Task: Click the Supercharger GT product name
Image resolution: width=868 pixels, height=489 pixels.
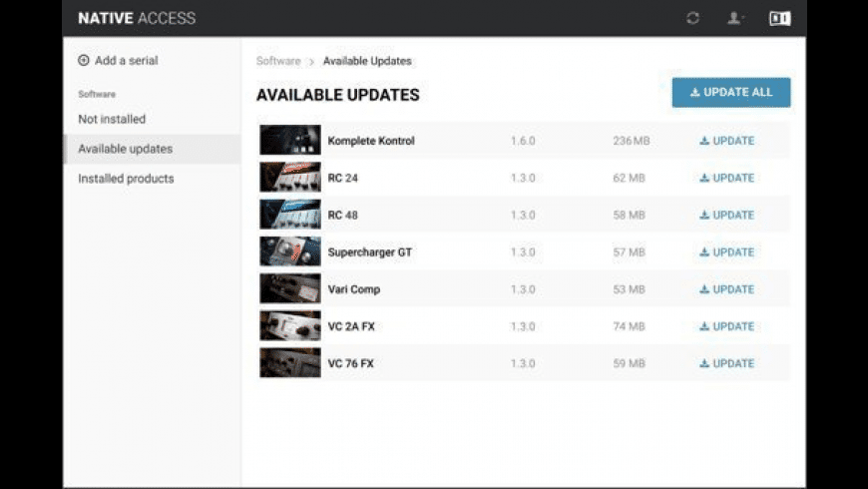Action: (370, 251)
